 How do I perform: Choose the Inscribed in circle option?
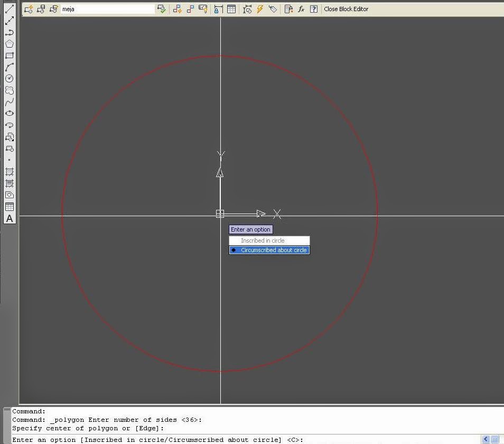point(269,240)
